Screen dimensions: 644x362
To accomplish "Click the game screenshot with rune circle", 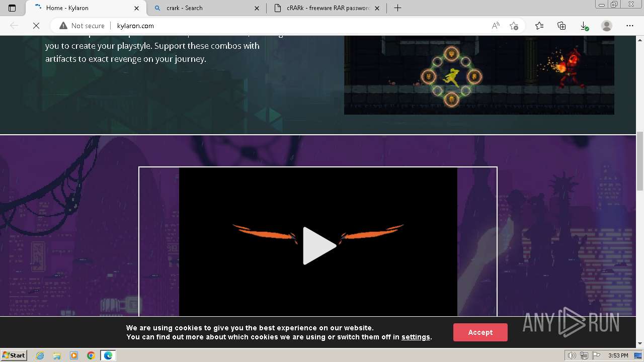I will point(479,75).
